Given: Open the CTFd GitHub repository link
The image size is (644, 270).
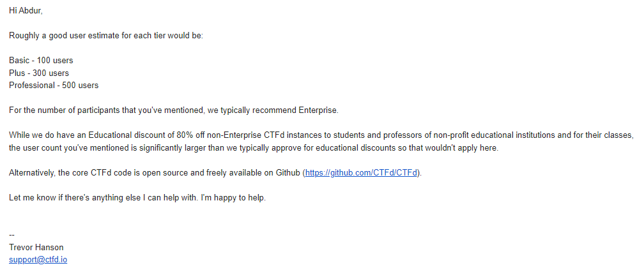Looking at the screenshot, I should 362,173.
